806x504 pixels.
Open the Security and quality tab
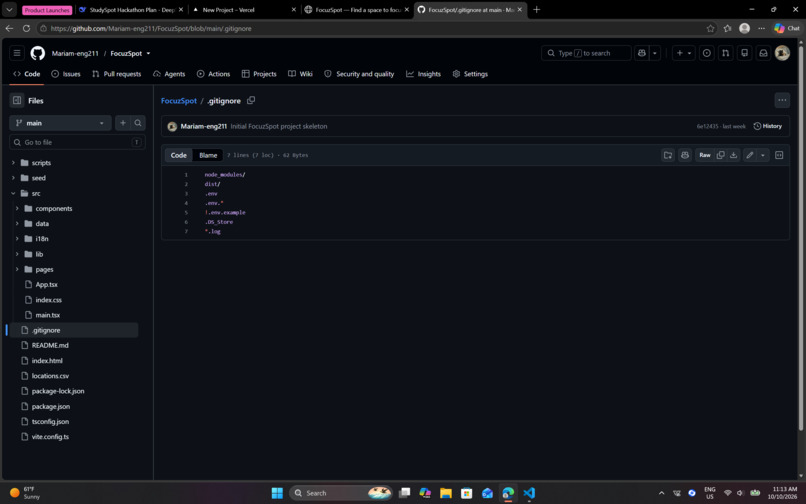[x=359, y=74]
